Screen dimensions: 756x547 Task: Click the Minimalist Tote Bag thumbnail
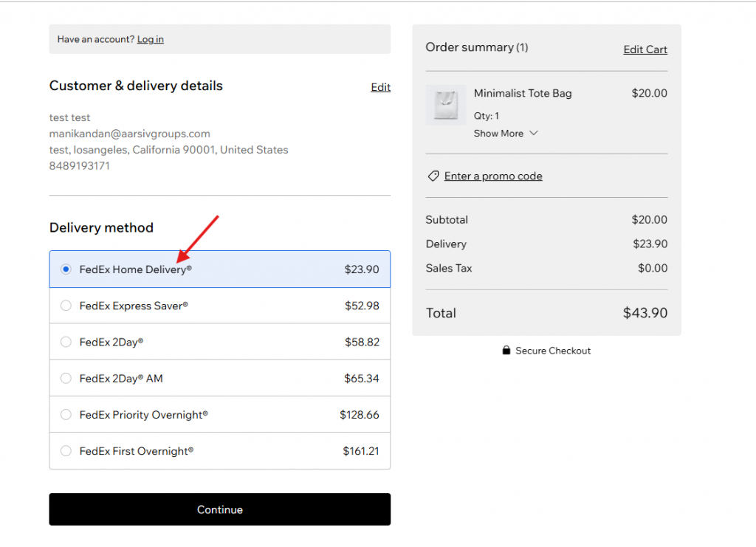446,105
